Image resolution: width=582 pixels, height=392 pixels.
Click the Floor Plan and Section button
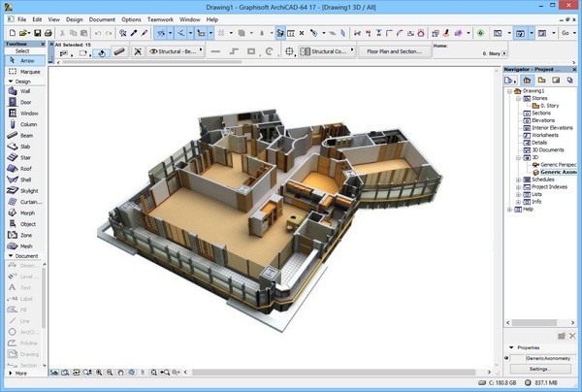pyautogui.click(x=394, y=51)
